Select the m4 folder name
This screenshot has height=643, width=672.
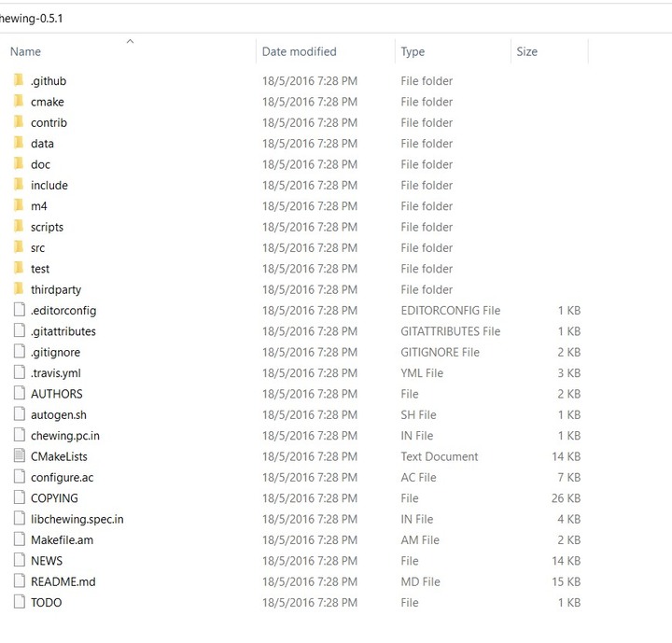(38, 206)
